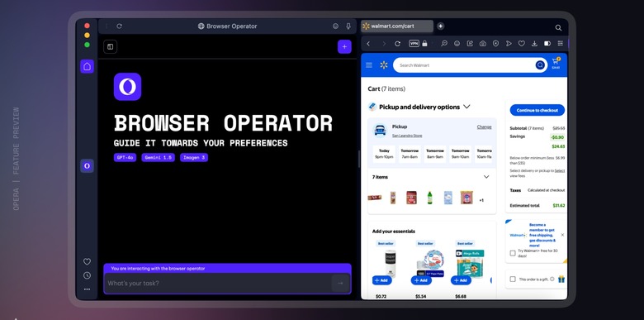644x320 pixels.
Task: Click Continue to checkout button
Action: 537,110
